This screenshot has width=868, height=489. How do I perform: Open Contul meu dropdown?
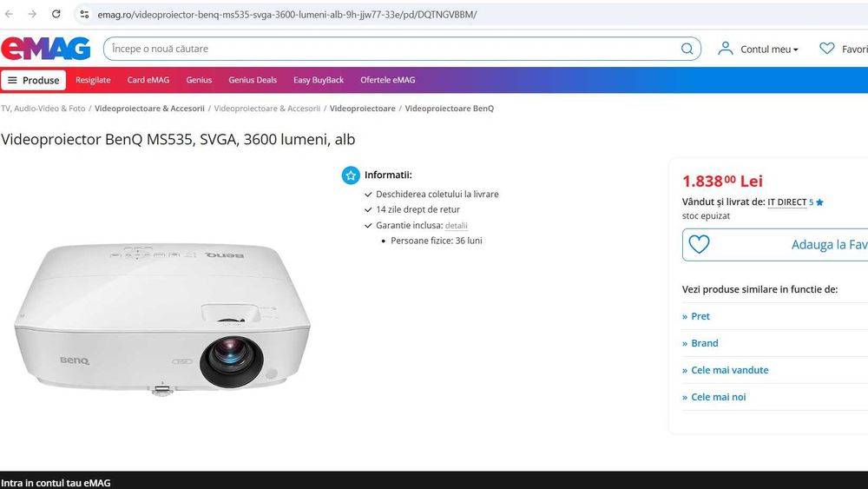769,50
